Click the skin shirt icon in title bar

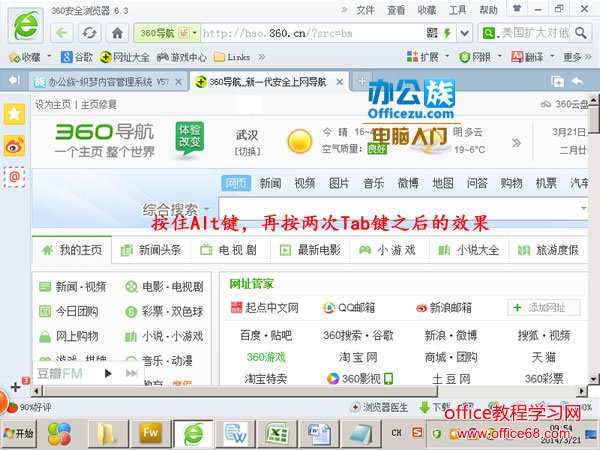tap(517, 8)
